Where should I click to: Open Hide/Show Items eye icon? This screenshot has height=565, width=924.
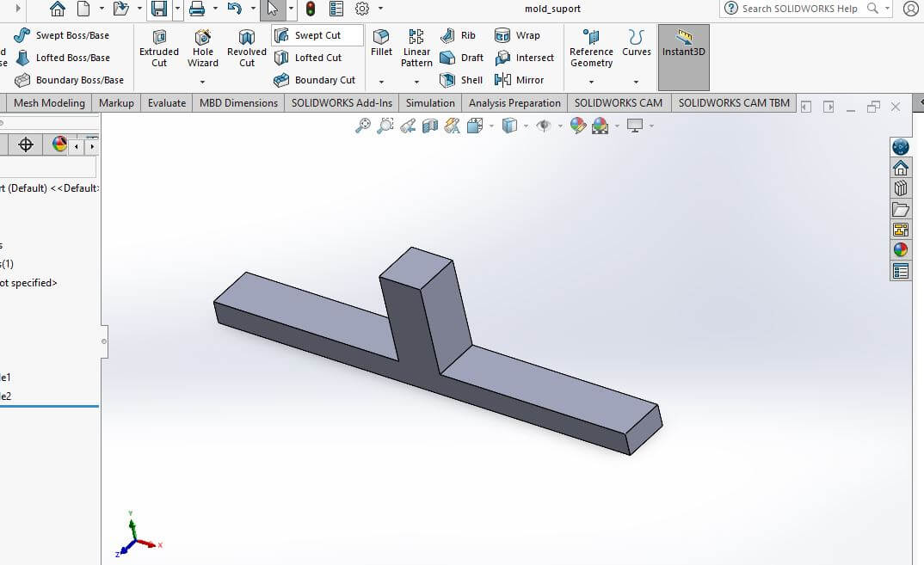[544, 126]
